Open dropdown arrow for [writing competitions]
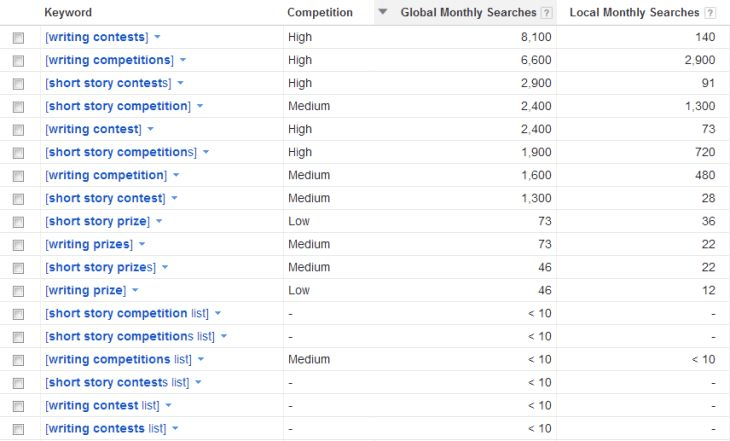 [x=183, y=60]
